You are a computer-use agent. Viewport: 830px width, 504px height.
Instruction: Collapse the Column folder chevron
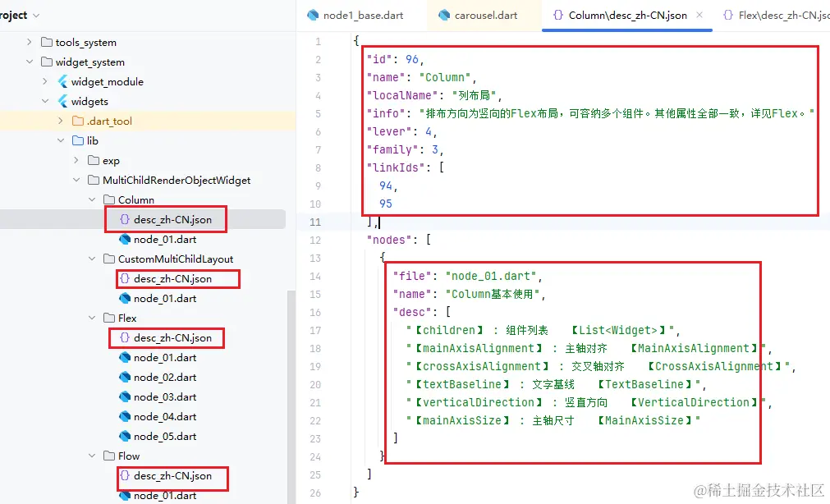click(92, 199)
